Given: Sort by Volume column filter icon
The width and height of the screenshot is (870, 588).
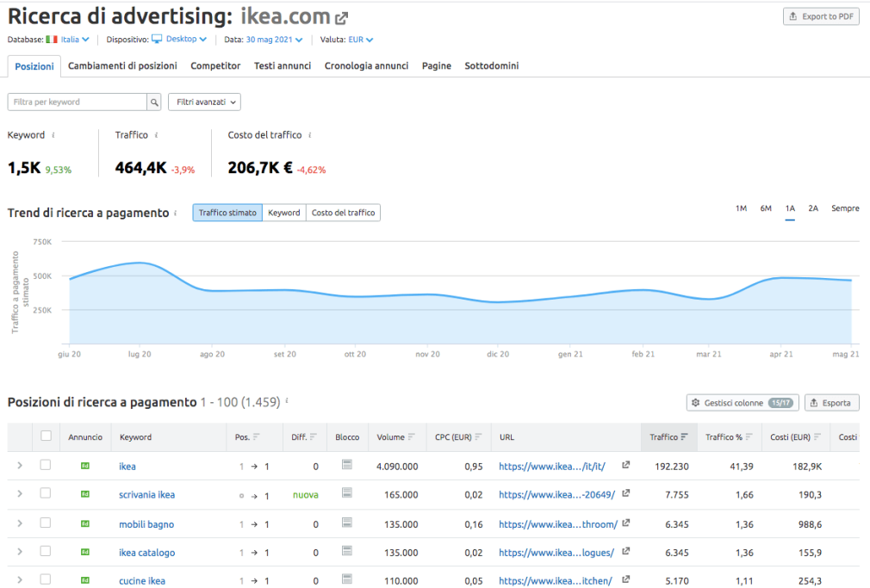Looking at the screenshot, I should click(412, 437).
